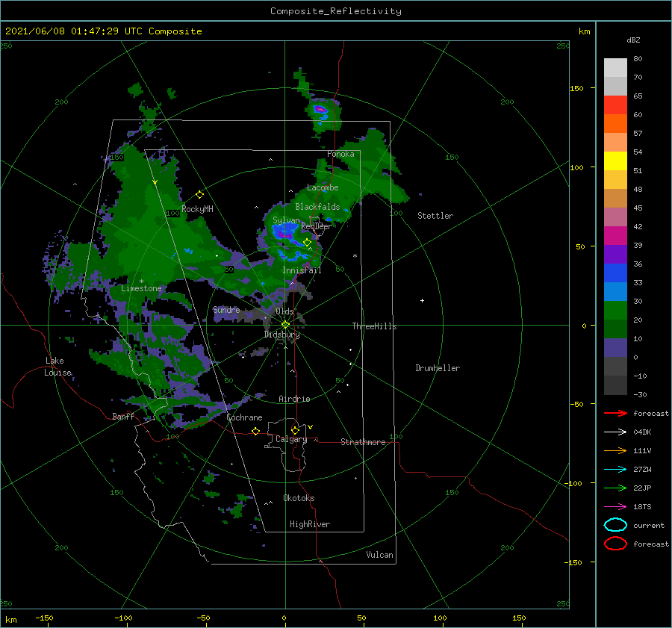Click the ThreeHills label
Viewport: 672px width, 628px height.
pyautogui.click(x=374, y=326)
